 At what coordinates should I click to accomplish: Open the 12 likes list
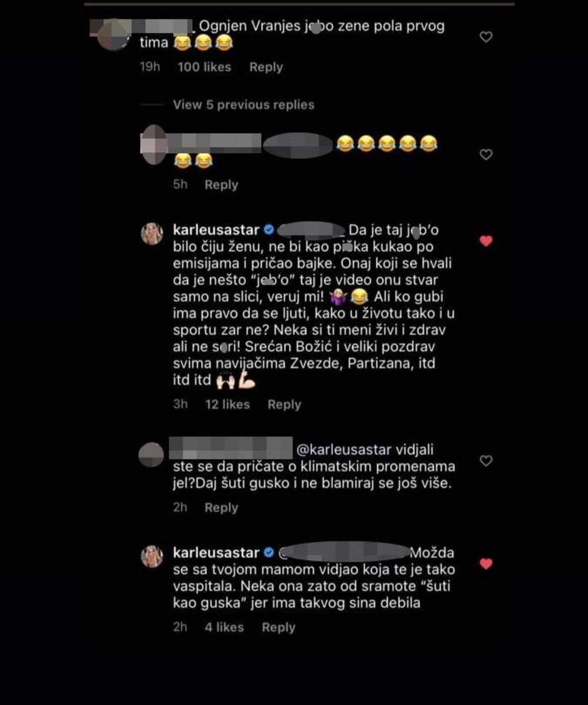[x=227, y=405]
